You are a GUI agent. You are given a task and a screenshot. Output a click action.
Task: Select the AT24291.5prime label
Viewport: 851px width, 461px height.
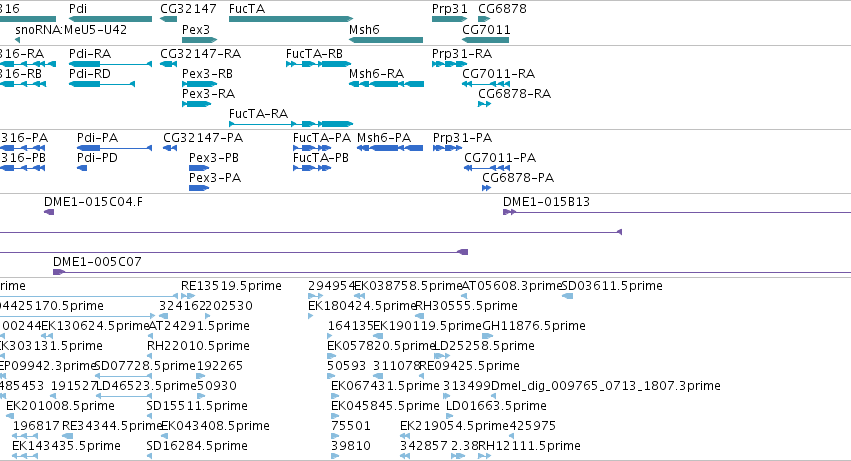coord(199,326)
